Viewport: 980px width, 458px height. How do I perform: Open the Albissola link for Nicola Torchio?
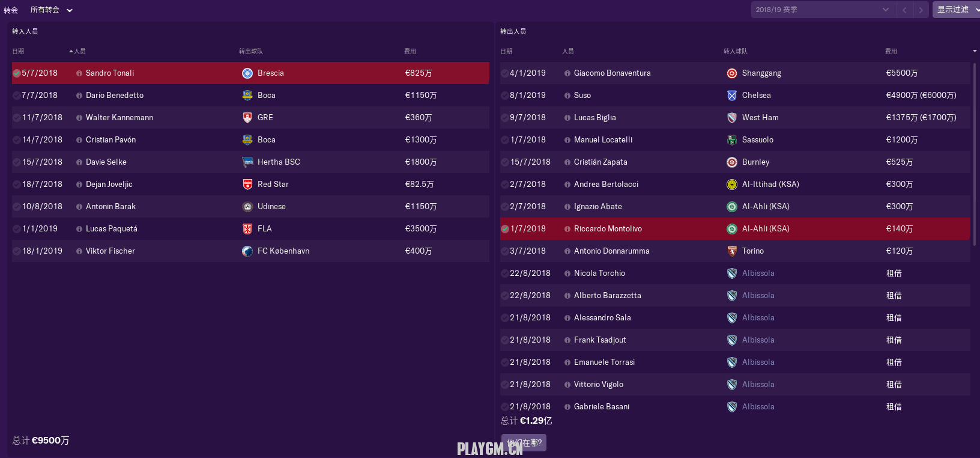point(758,273)
